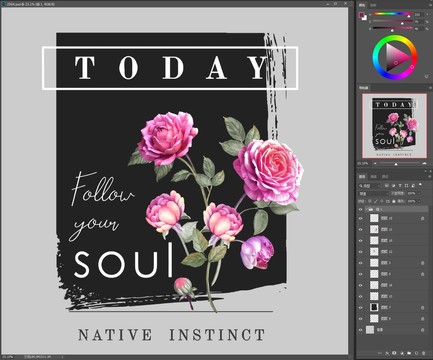Viewport: 433px width, 360px height.
Task: Click the lock transparent pixels icon
Action: click(370, 201)
